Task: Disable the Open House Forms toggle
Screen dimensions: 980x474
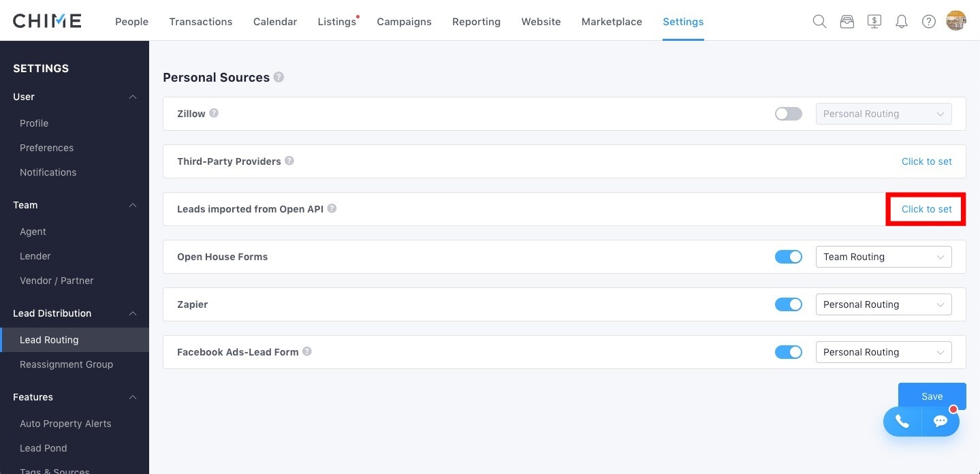Action: point(788,257)
